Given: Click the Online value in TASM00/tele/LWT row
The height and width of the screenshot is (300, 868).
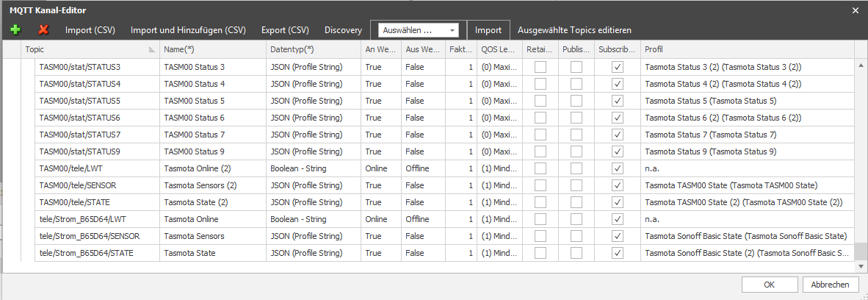Looking at the screenshot, I should coord(381,168).
